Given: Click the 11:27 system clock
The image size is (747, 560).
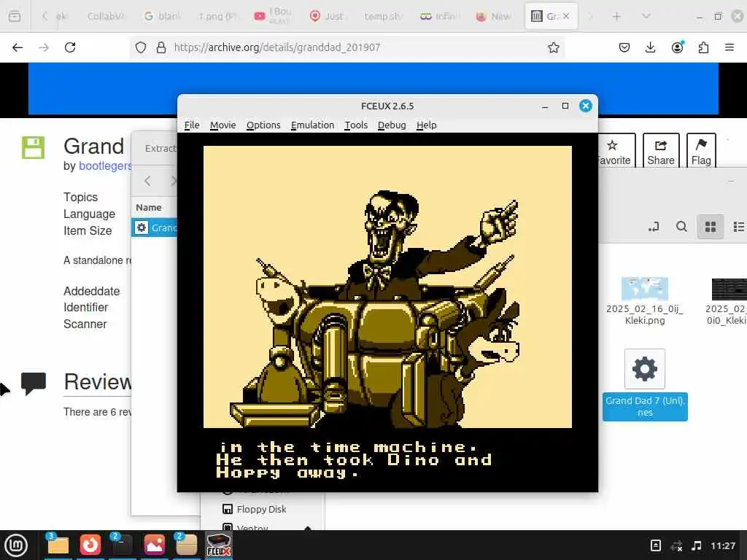Looking at the screenshot, I should 723,545.
